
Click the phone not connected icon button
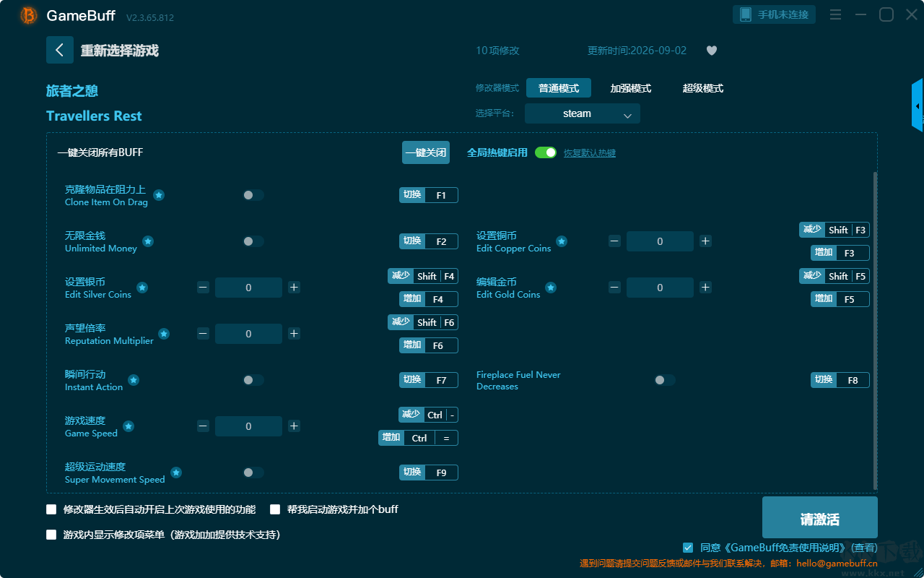[775, 14]
